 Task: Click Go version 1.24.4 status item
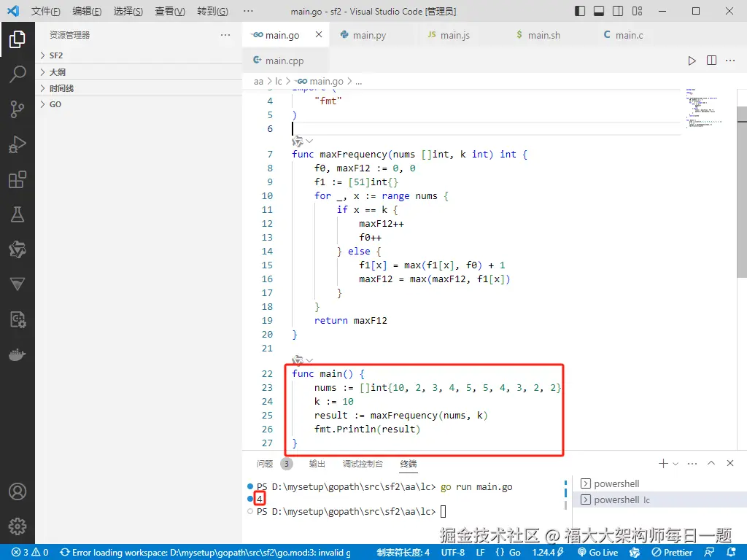coord(548,553)
